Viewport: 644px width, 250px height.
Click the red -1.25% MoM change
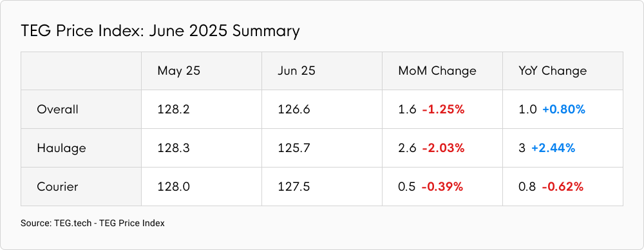(x=443, y=110)
